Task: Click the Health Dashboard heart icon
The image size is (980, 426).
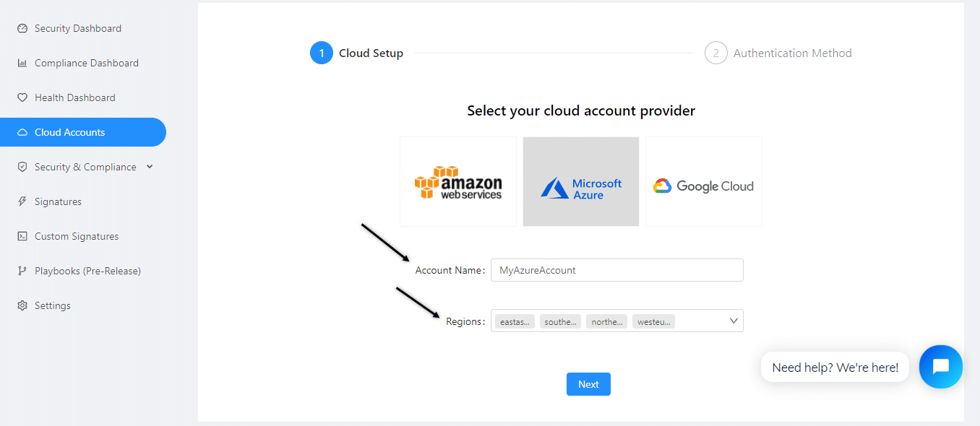Action: point(22,97)
